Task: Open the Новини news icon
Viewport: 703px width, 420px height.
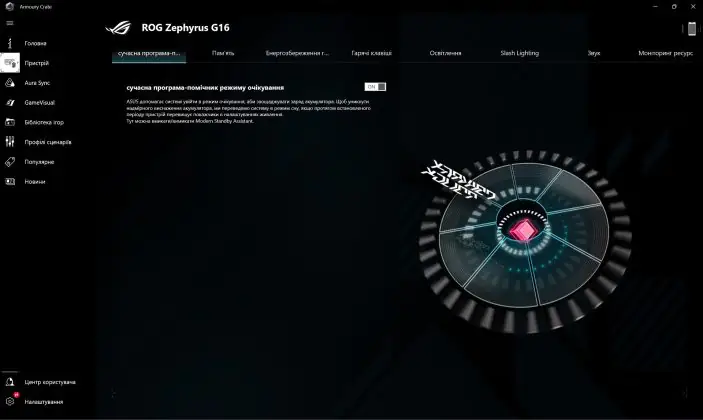Action: point(10,182)
